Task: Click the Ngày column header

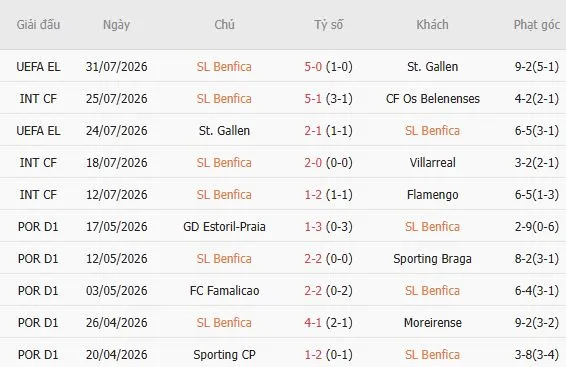Action: pyautogui.click(x=116, y=25)
